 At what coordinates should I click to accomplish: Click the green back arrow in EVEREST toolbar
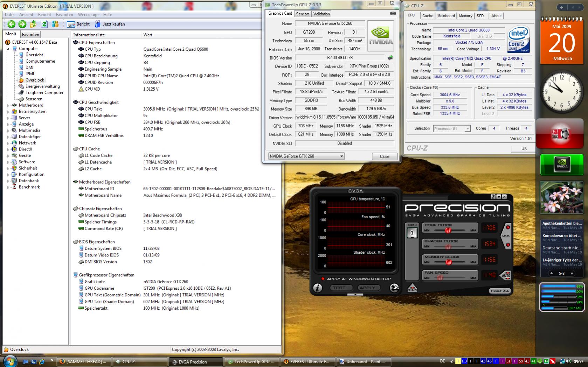(11, 24)
